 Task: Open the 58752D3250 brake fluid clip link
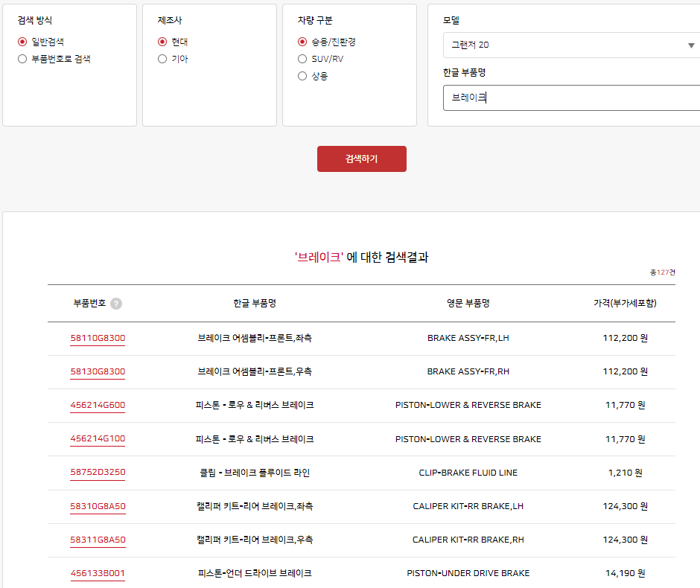[98, 472]
